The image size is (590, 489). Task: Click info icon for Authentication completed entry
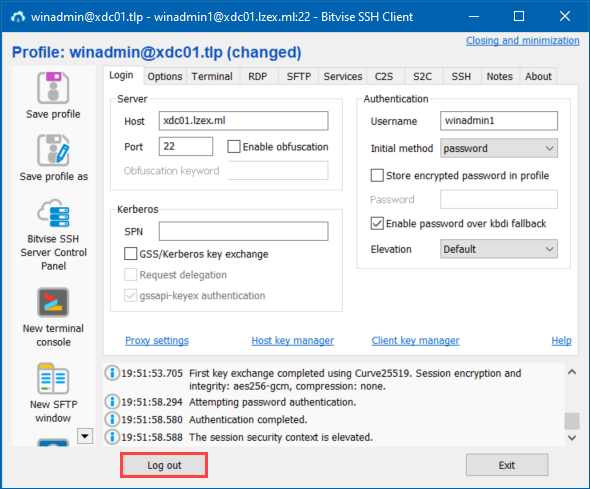coord(112,419)
